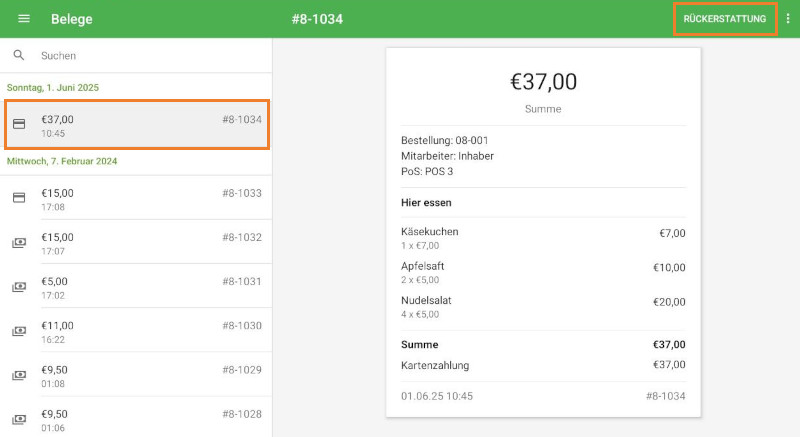
Task: Click date header Mittwoch, 7. Februar 2024
Action: point(62,161)
